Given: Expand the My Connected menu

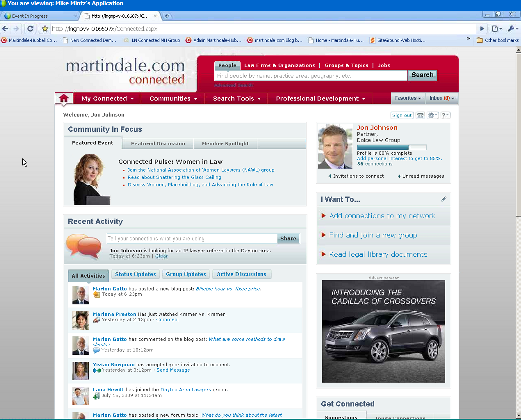Looking at the screenshot, I should tap(108, 99).
